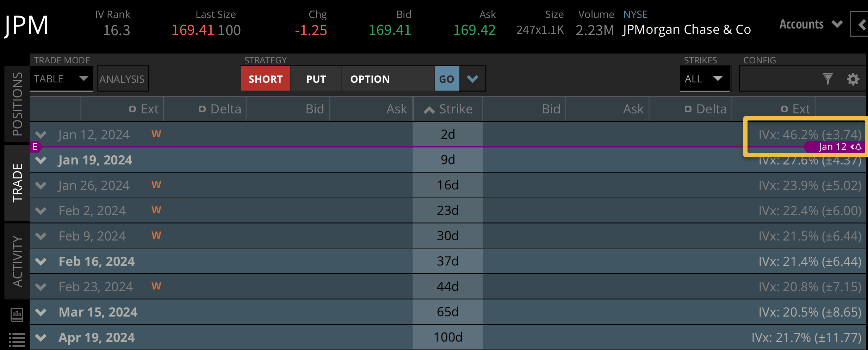Open the strategy dropdown next to GO
The height and width of the screenshot is (350, 868).
click(x=472, y=79)
